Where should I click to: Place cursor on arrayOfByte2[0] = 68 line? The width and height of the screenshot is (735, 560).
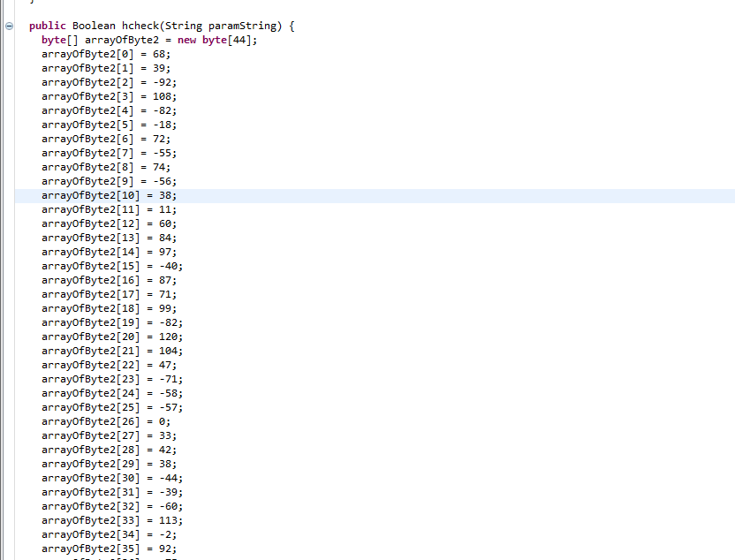coord(105,54)
